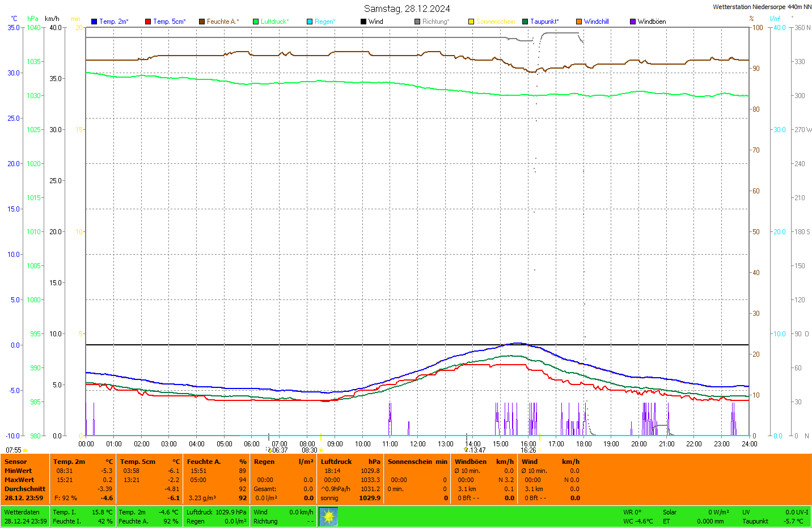Click the Richtung legend label

435,22
